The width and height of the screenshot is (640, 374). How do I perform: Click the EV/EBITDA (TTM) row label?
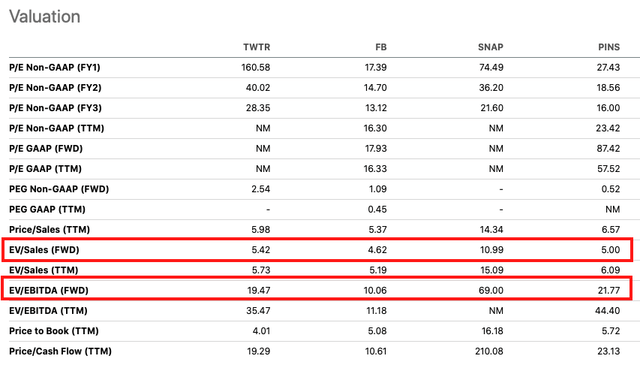coord(48,311)
